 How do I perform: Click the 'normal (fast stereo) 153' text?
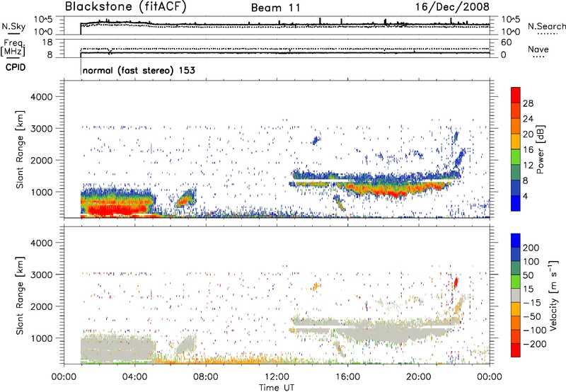(x=139, y=70)
